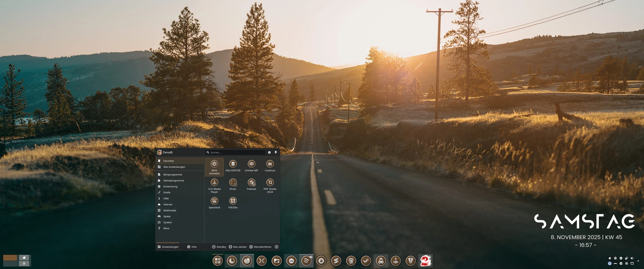Open the volume control in system tray
This screenshot has width=644, height=269.
coord(632,258)
